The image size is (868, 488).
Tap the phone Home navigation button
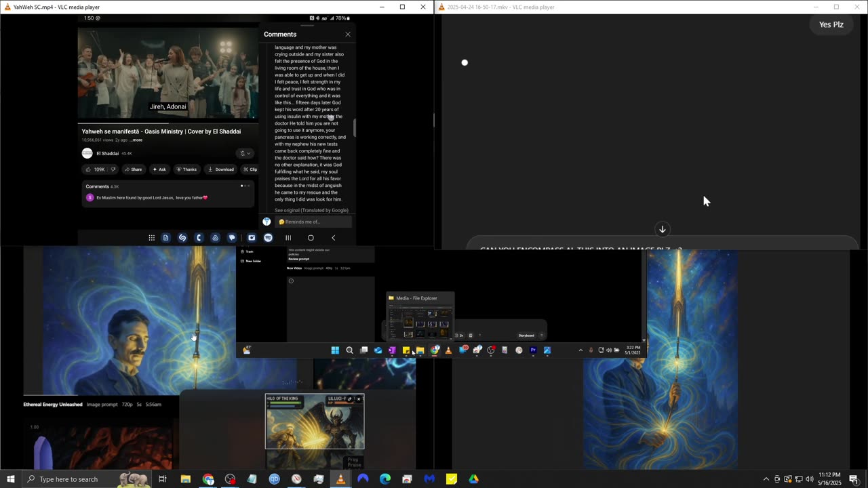click(x=311, y=238)
